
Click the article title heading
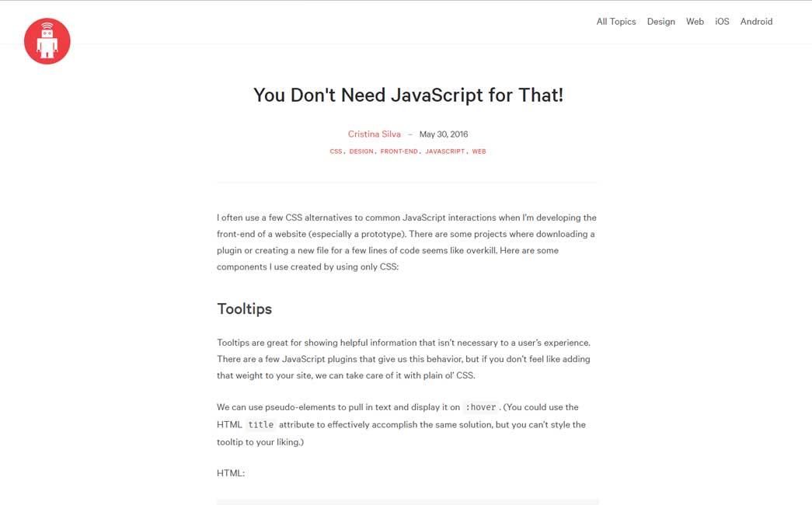coord(408,95)
